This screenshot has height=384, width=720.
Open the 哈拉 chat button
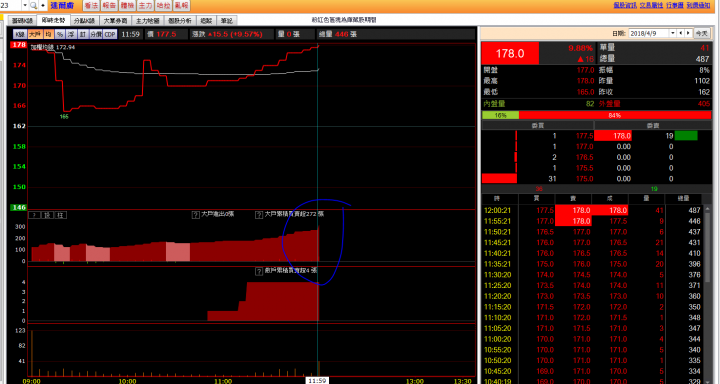tap(163, 6)
